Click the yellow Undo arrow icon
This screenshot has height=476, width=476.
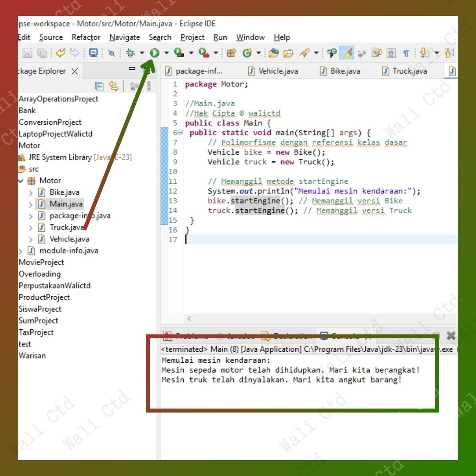pos(60,53)
